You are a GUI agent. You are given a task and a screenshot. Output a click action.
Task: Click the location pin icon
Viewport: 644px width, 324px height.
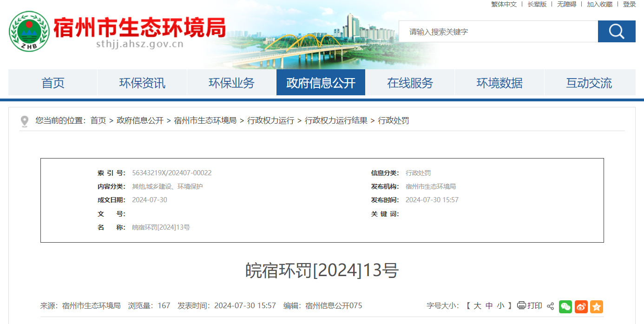[25, 121]
